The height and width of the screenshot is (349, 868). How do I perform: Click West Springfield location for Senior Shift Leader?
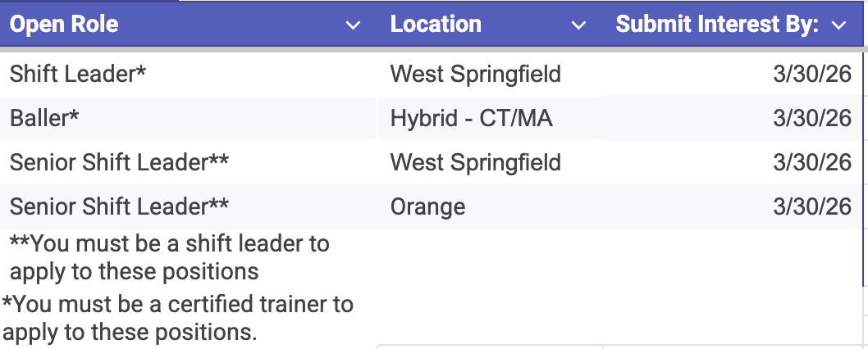[476, 162]
